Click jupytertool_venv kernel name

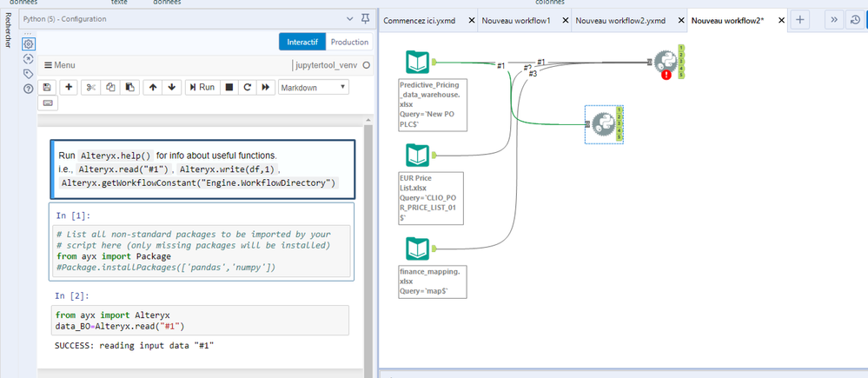[326, 65]
